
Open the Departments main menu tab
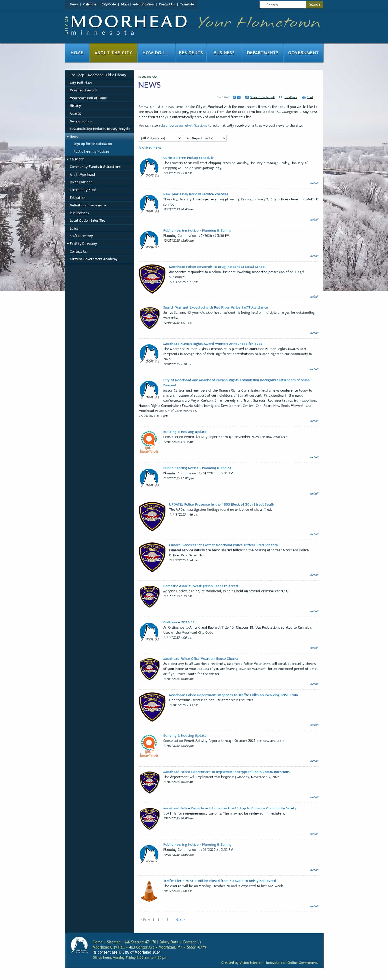262,53
